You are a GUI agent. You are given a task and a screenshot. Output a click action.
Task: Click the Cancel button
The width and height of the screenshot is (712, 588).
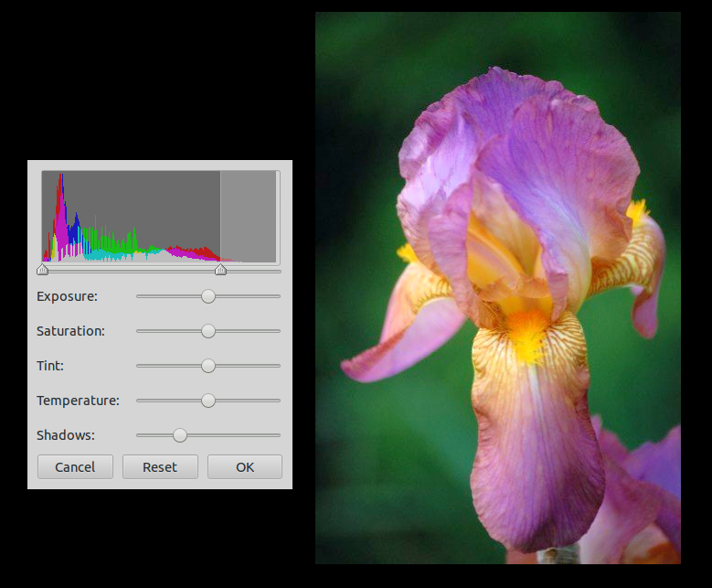[75, 466]
